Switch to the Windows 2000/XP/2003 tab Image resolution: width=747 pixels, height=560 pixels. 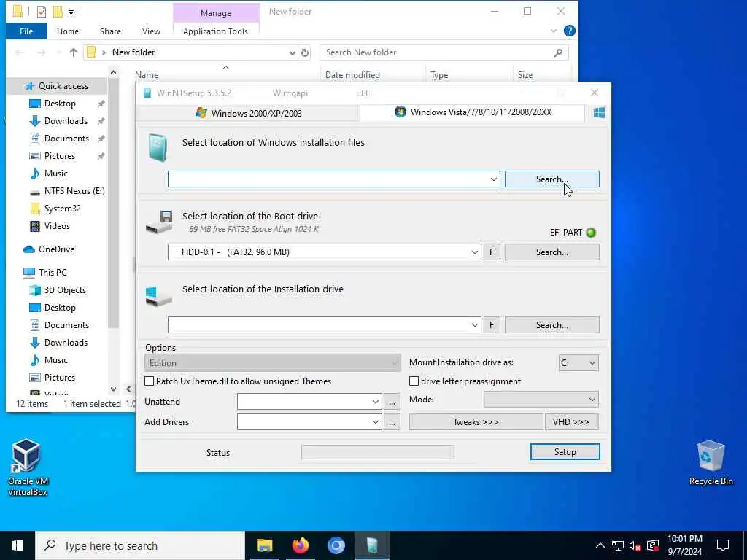pos(248,113)
